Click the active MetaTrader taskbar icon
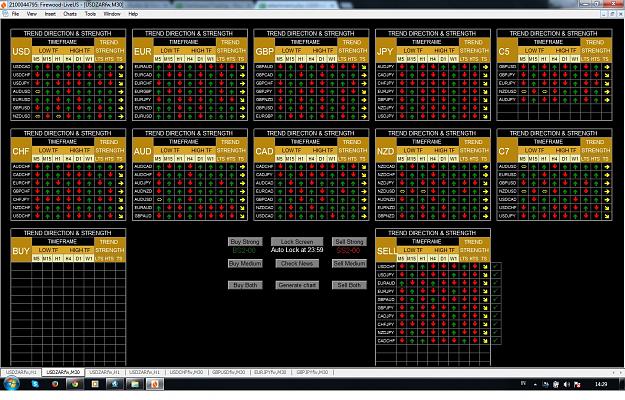Image resolution: width=625 pixels, height=400 pixels. coord(155,384)
